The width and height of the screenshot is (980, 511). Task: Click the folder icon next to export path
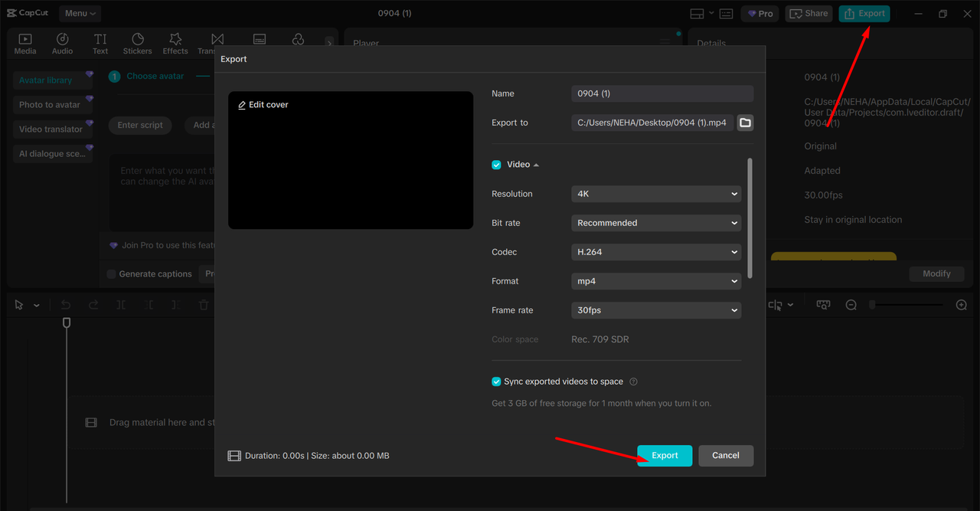tap(745, 123)
